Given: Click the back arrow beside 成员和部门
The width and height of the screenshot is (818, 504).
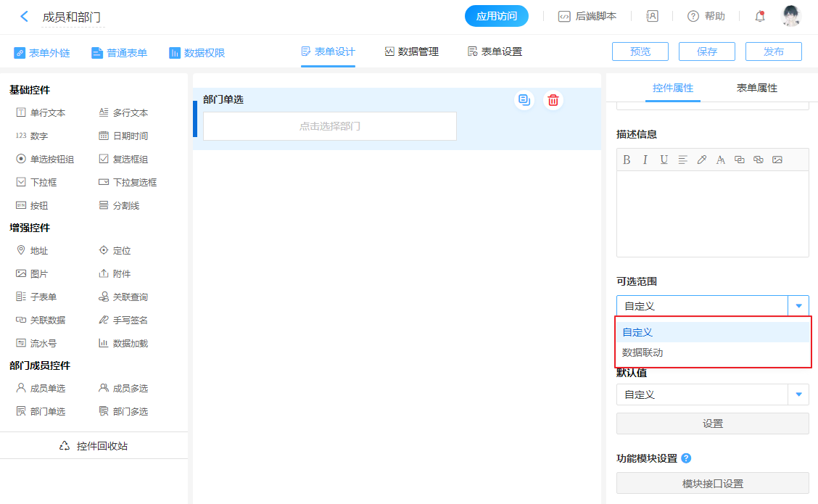Looking at the screenshot, I should click(25, 16).
